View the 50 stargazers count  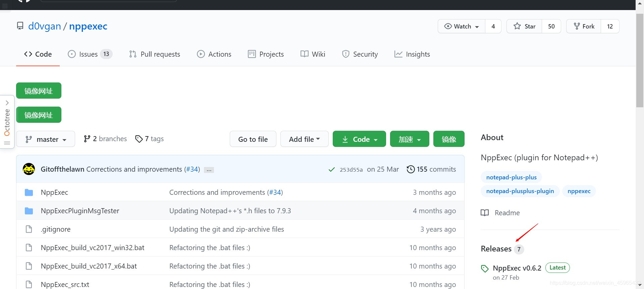coord(551,26)
